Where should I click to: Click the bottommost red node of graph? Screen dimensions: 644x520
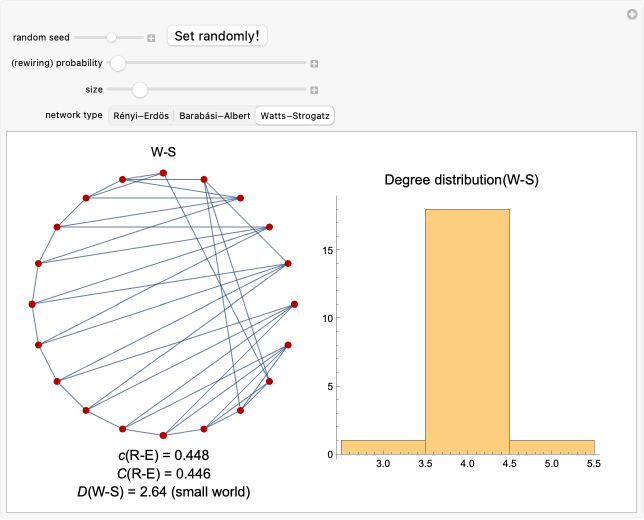click(x=163, y=435)
